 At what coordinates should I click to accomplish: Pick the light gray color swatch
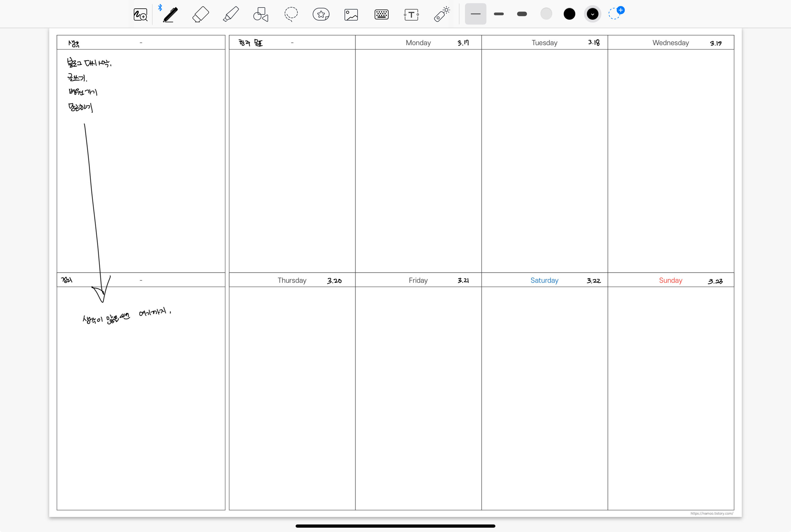pos(546,14)
